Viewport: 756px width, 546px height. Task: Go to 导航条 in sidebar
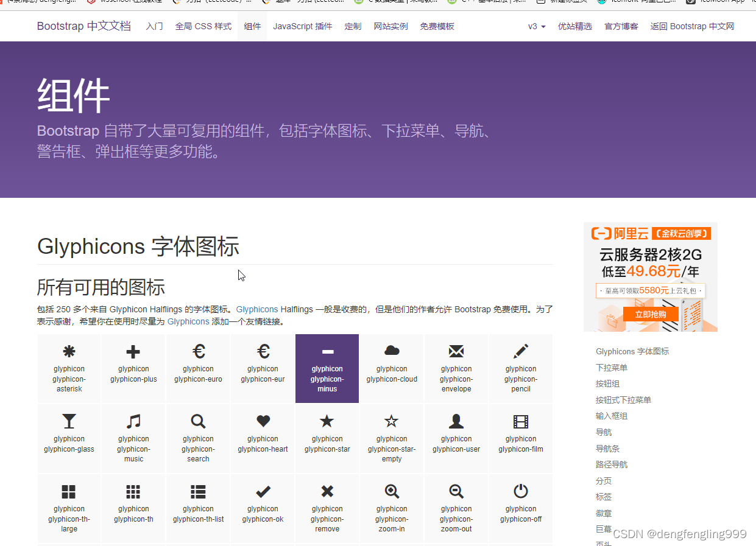click(607, 449)
